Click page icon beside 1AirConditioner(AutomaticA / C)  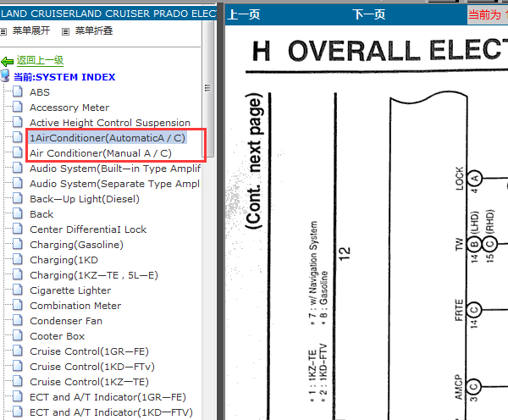pyautogui.click(x=18, y=137)
